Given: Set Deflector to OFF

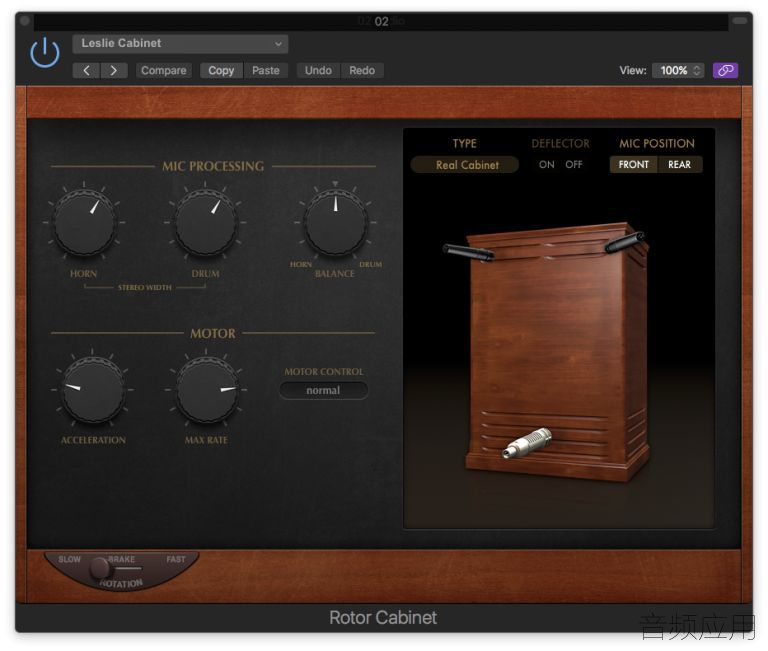Looking at the screenshot, I should 574,165.
